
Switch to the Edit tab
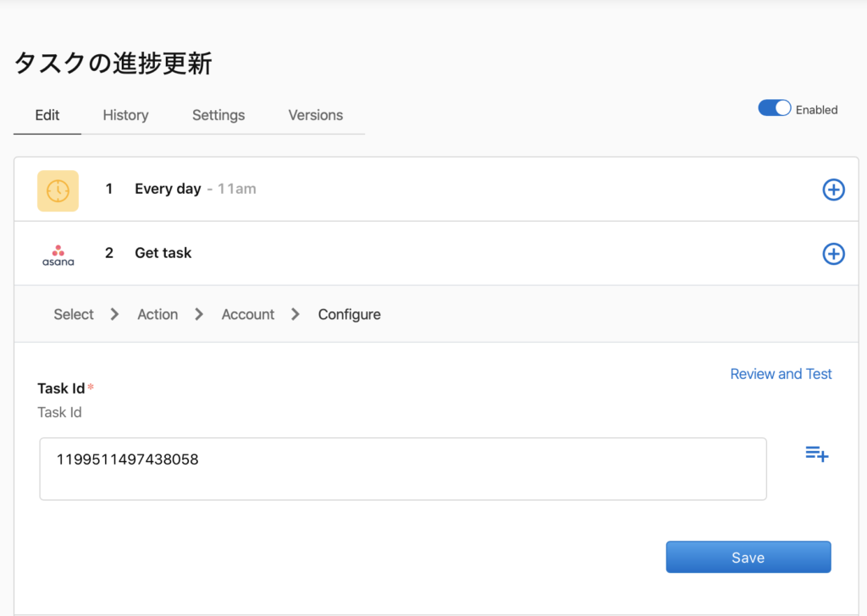[47, 115]
